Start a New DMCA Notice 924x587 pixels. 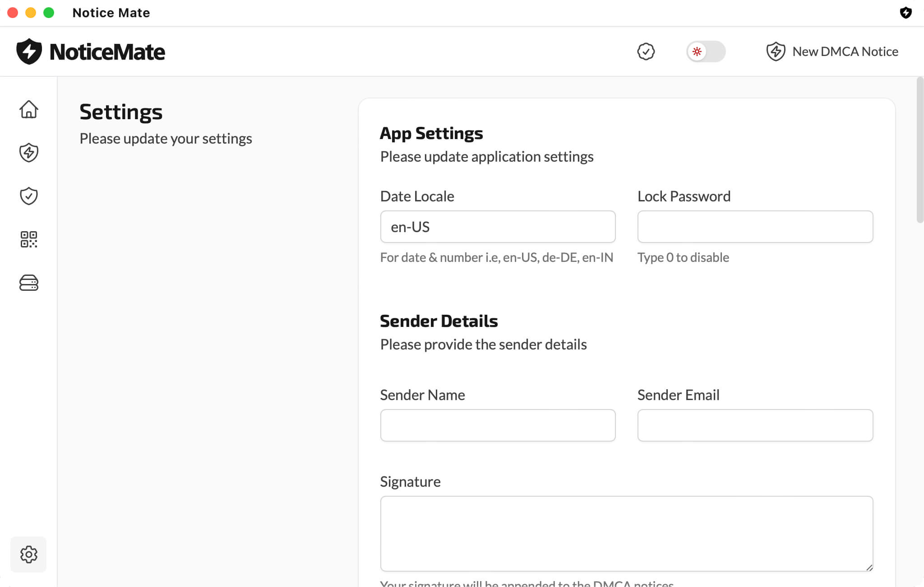(x=845, y=51)
